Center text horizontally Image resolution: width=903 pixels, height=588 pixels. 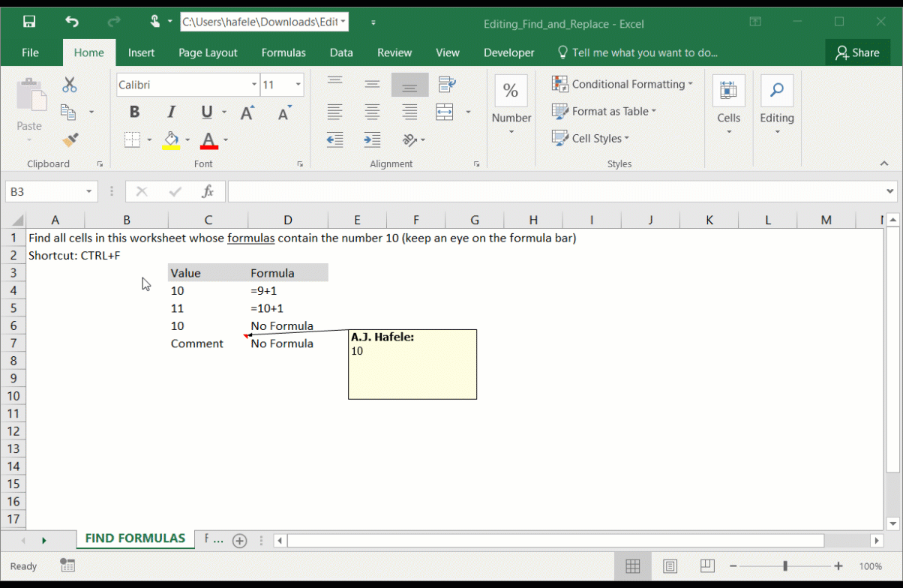click(372, 112)
